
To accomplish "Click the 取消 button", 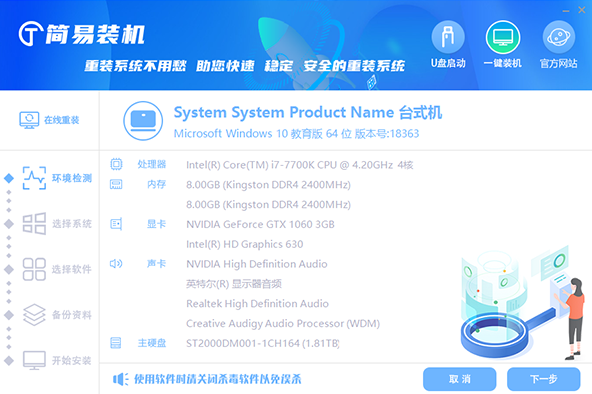I will (x=459, y=379).
